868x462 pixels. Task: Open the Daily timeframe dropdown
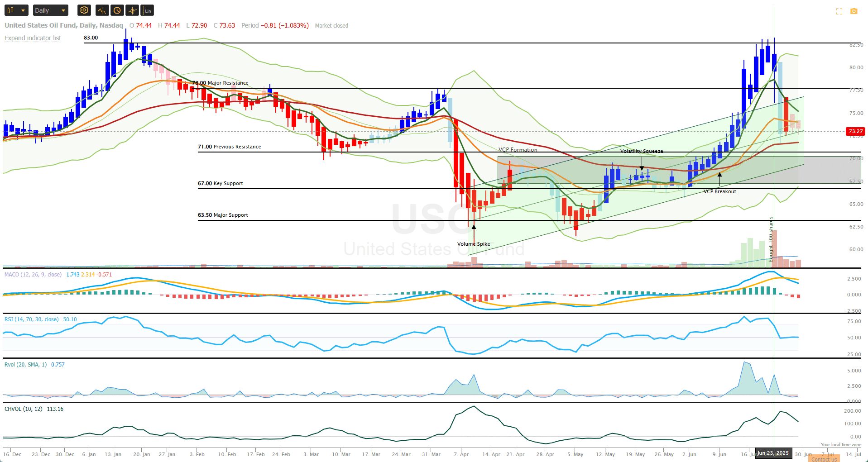(x=51, y=10)
